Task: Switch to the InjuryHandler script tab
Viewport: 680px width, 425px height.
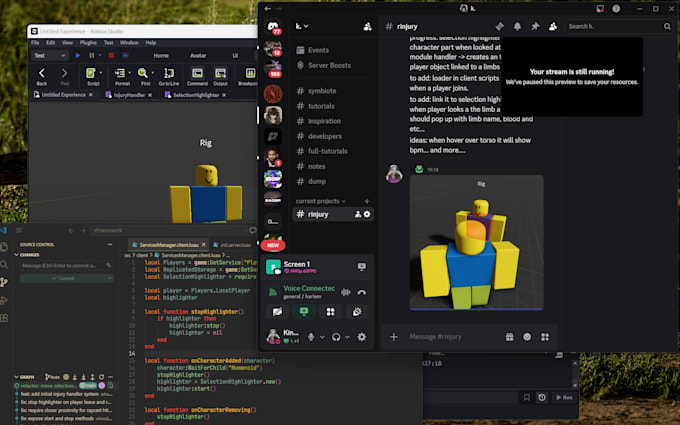Action: click(129, 95)
